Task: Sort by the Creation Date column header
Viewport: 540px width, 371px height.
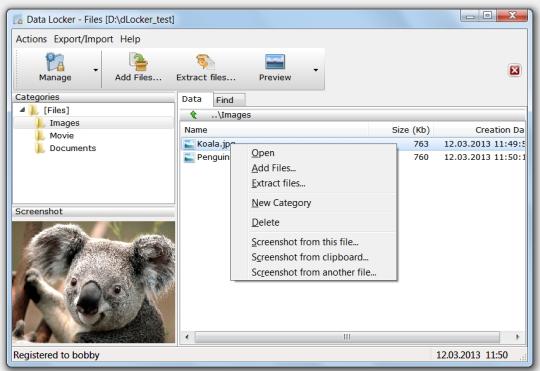Action: pyautogui.click(x=479, y=130)
